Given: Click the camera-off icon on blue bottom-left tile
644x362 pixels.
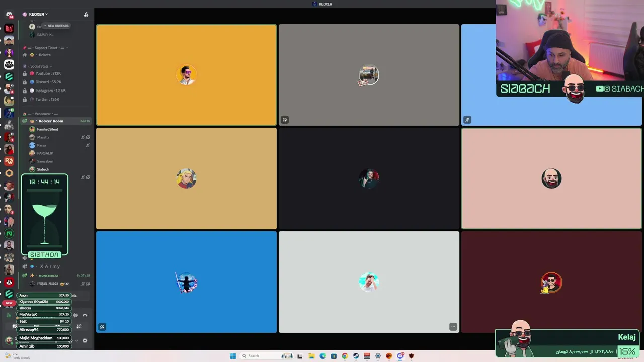Looking at the screenshot, I should pos(102,327).
